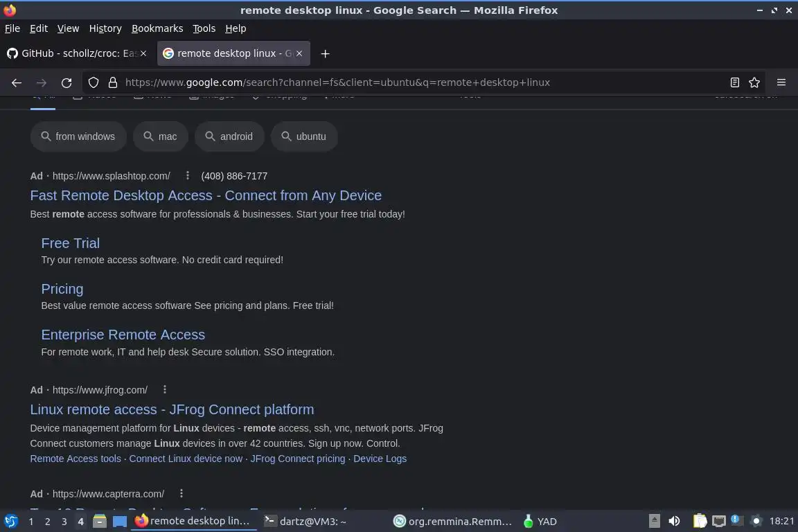The width and height of the screenshot is (798, 532).
Task: Bookmark this page with the star
Action: tap(754, 82)
